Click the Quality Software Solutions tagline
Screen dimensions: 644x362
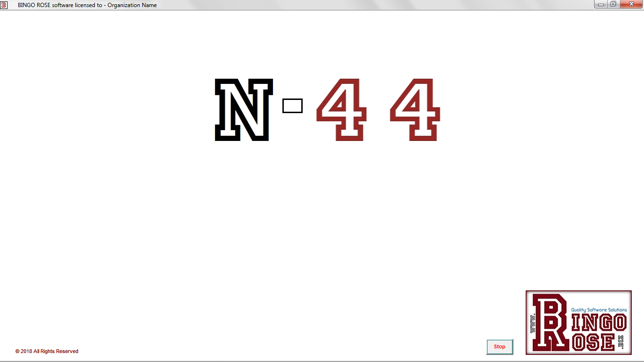pos(599,310)
